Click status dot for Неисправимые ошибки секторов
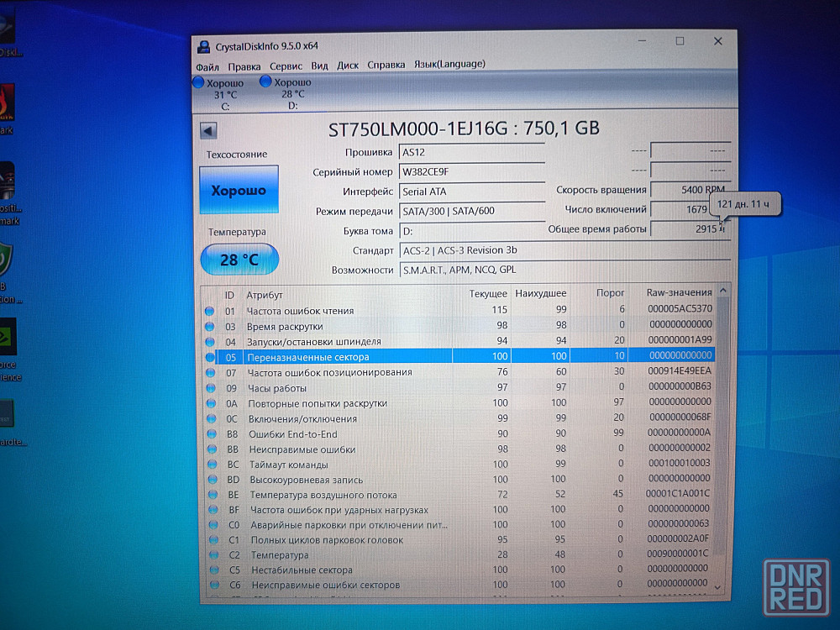Viewport: 840px width, 630px height. [215, 585]
